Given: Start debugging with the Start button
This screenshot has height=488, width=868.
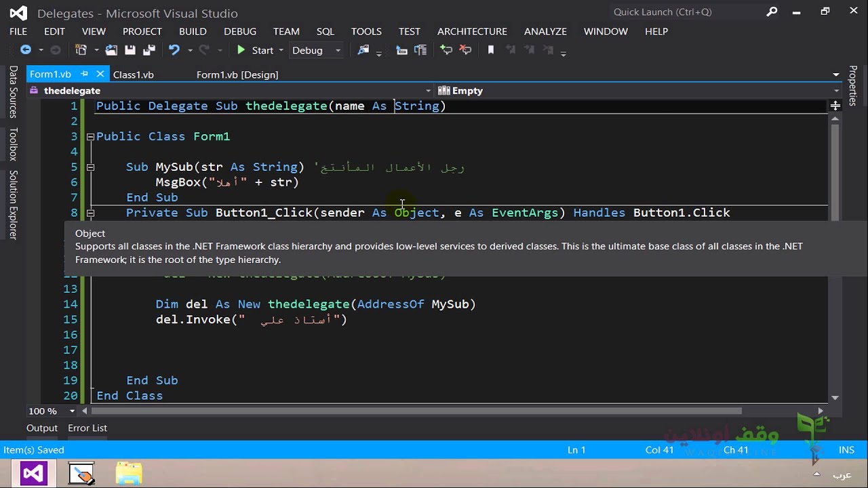Looking at the screenshot, I should (x=255, y=50).
